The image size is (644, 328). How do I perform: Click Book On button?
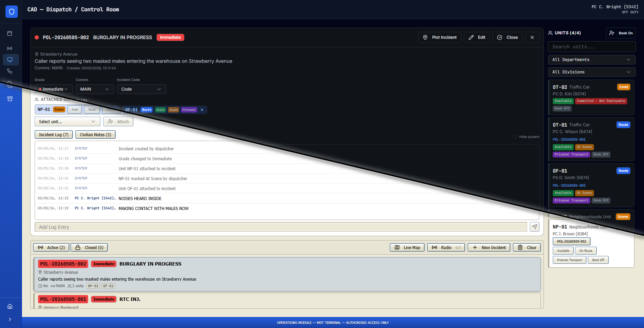(621, 33)
